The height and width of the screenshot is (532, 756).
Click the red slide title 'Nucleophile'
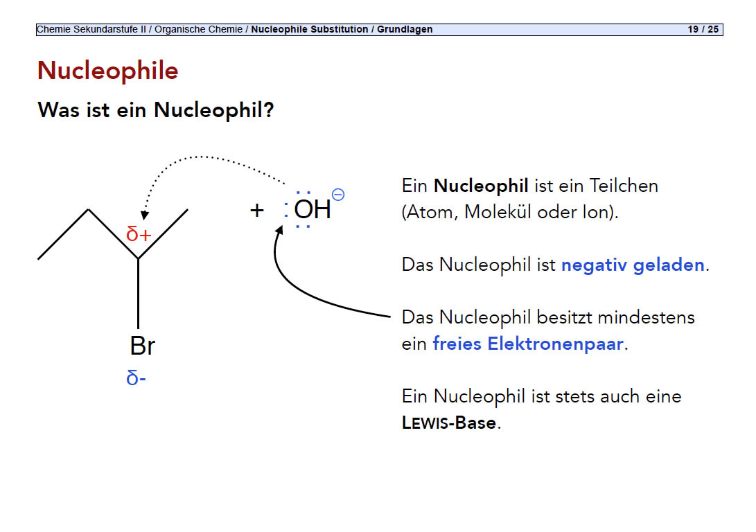coord(107,71)
